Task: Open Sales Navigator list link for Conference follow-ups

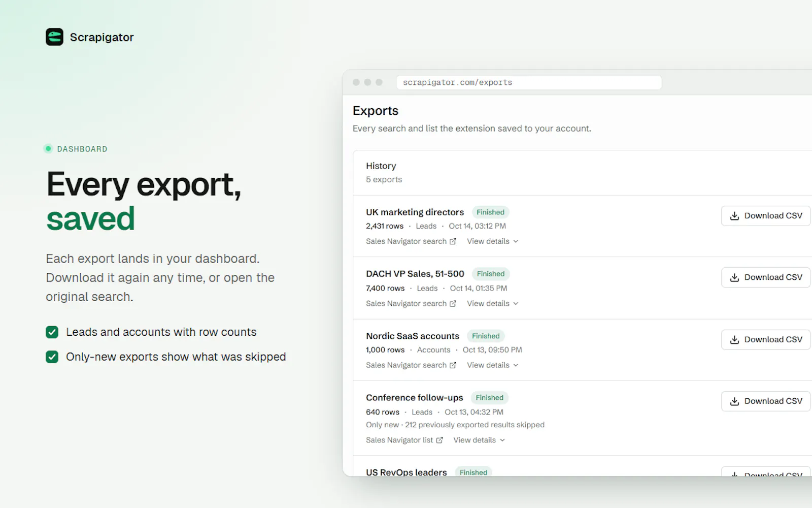Action: [404, 440]
